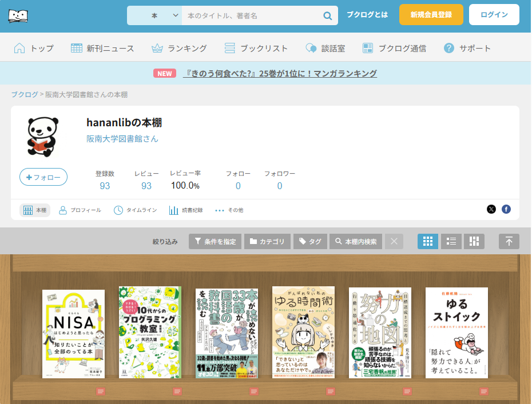Switch to list view layout
Viewport: 532px width, 404px height.
point(451,241)
